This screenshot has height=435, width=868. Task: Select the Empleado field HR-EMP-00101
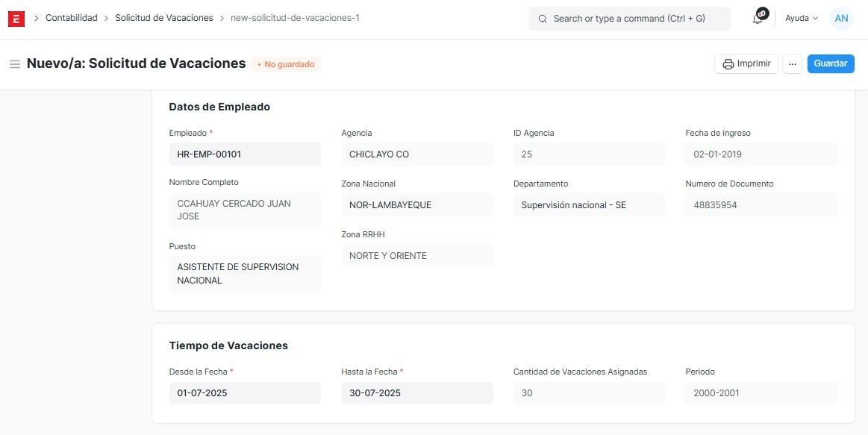coord(245,154)
